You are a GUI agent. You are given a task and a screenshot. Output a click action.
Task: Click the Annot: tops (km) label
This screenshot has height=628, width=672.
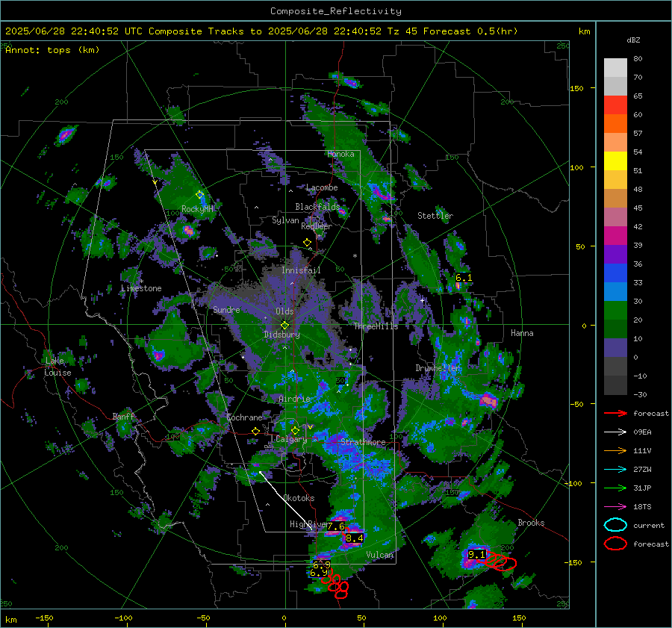coord(52,50)
